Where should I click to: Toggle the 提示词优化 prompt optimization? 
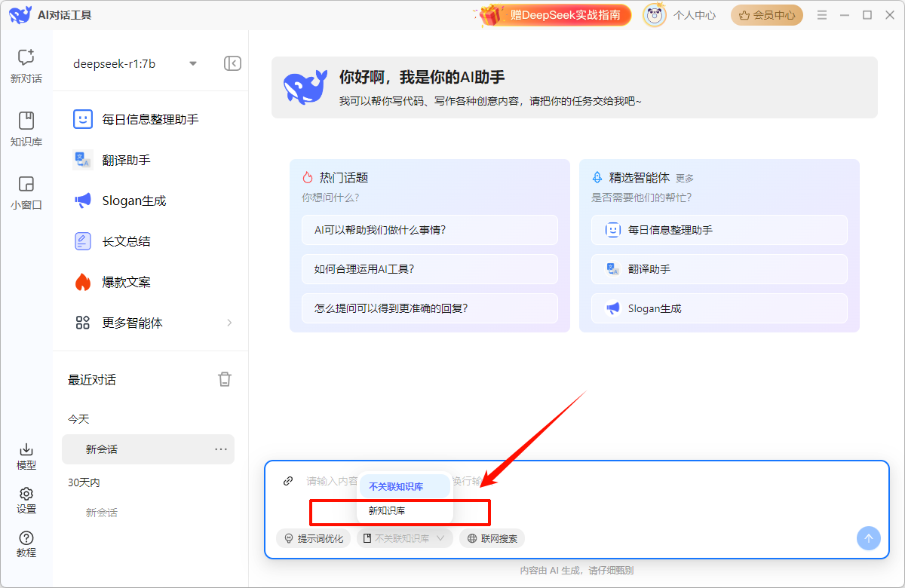pos(313,538)
